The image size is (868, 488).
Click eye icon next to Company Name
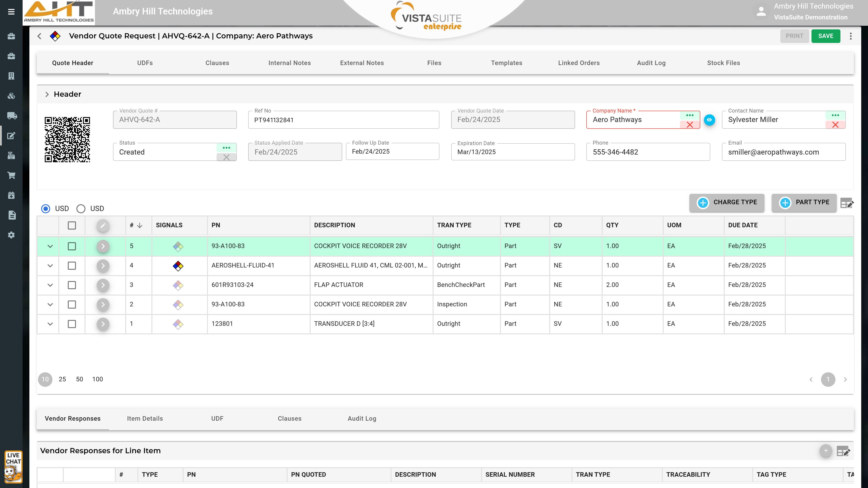[x=709, y=120]
